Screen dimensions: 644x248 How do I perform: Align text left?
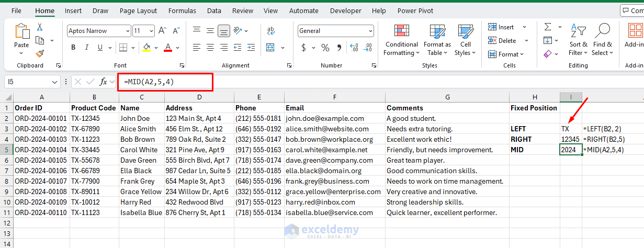click(197, 48)
